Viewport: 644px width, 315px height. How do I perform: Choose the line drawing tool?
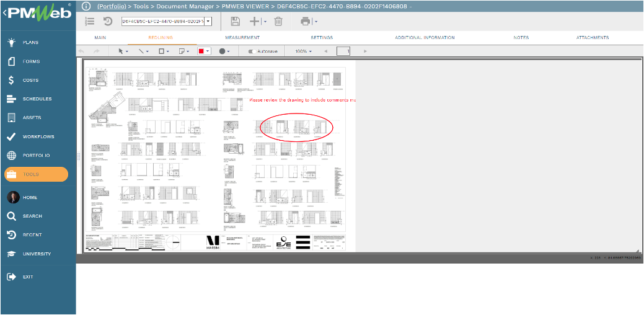coord(142,51)
